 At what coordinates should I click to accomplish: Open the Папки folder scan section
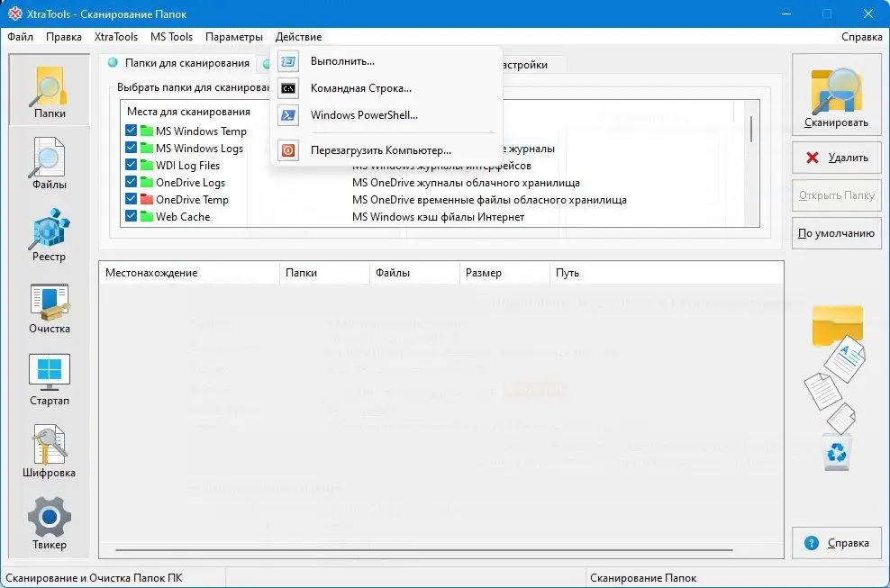[x=50, y=91]
